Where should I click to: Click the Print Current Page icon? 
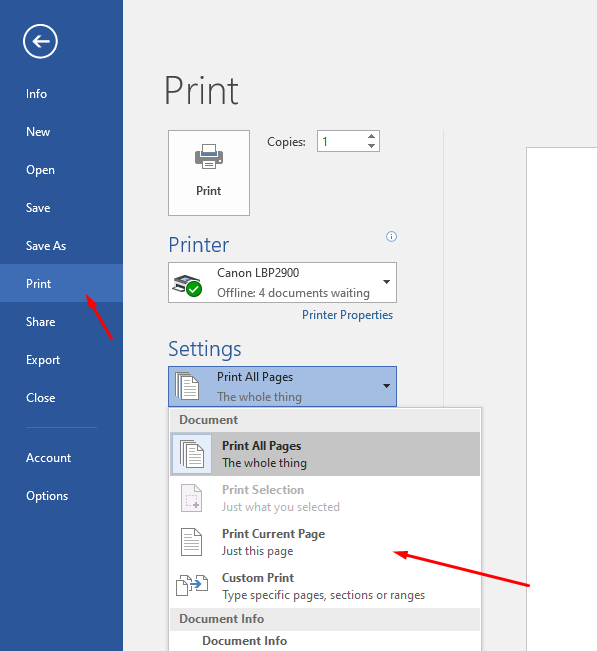pyautogui.click(x=191, y=542)
